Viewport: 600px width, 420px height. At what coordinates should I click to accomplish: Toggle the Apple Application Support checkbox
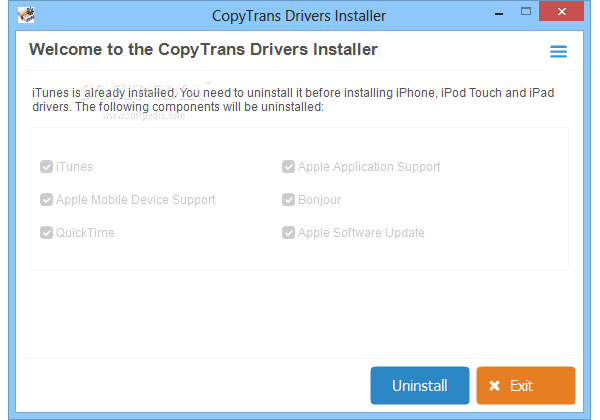click(288, 167)
